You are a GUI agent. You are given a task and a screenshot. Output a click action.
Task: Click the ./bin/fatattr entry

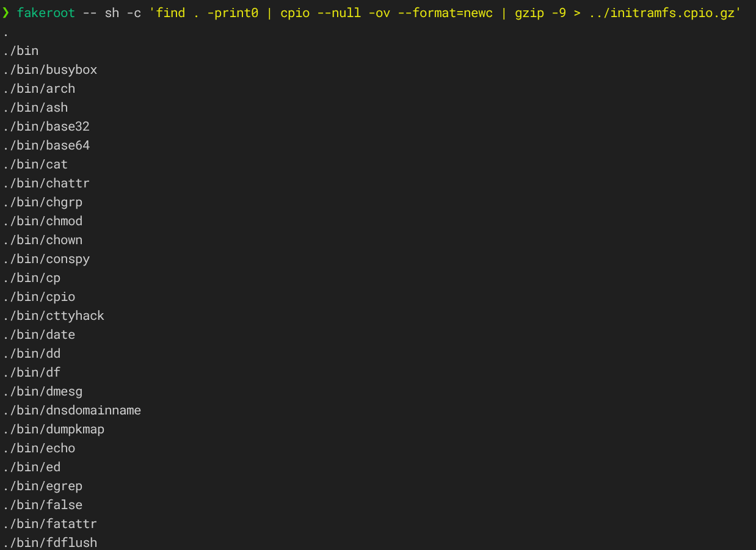click(x=50, y=524)
